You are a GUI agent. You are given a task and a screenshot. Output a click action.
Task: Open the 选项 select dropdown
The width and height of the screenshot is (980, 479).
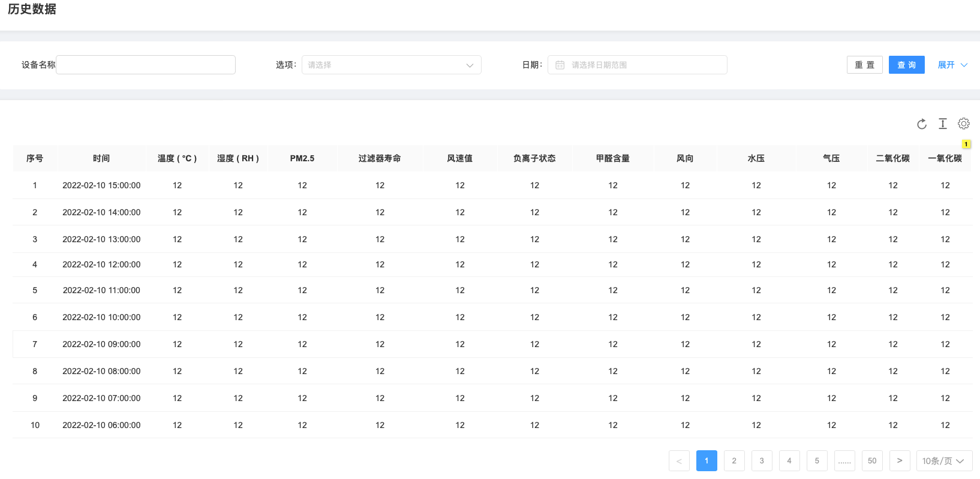click(391, 65)
